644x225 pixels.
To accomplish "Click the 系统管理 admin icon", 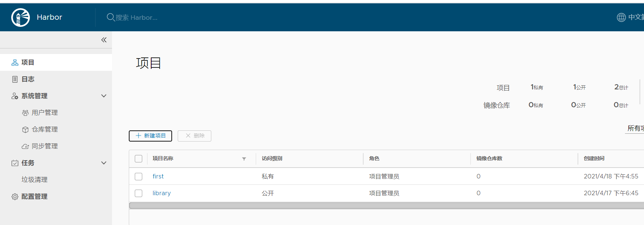I will coord(15,96).
